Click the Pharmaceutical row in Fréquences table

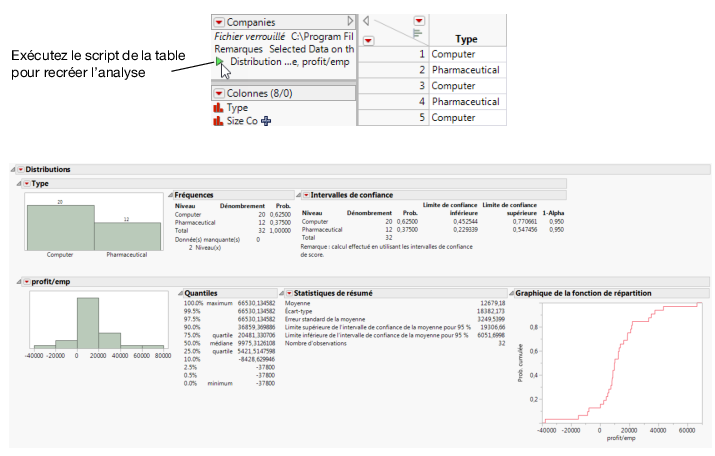coord(233,223)
